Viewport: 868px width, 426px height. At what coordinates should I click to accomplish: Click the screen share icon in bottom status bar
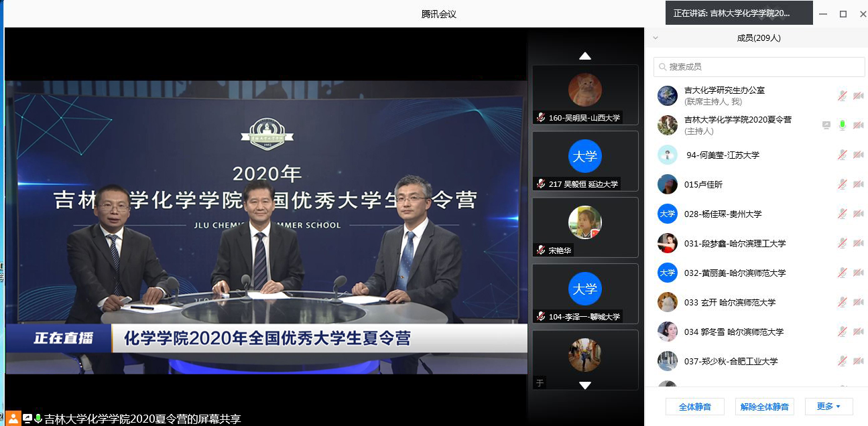(x=27, y=419)
